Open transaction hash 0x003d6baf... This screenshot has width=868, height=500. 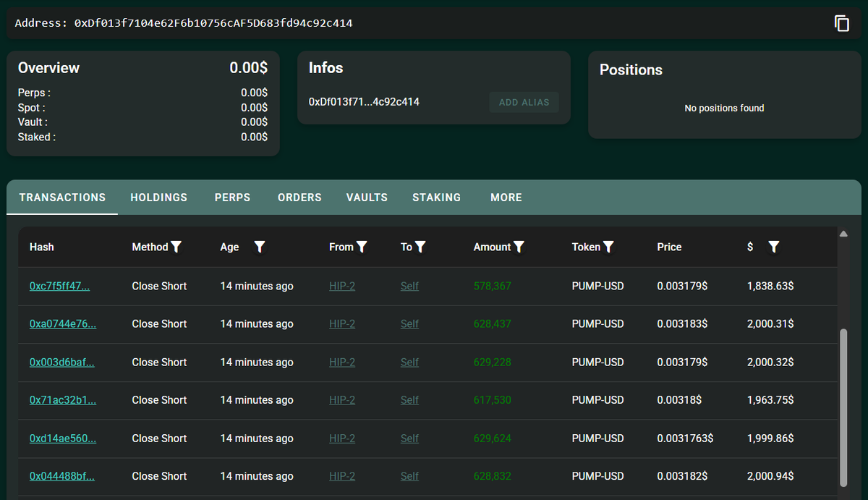tap(62, 362)
